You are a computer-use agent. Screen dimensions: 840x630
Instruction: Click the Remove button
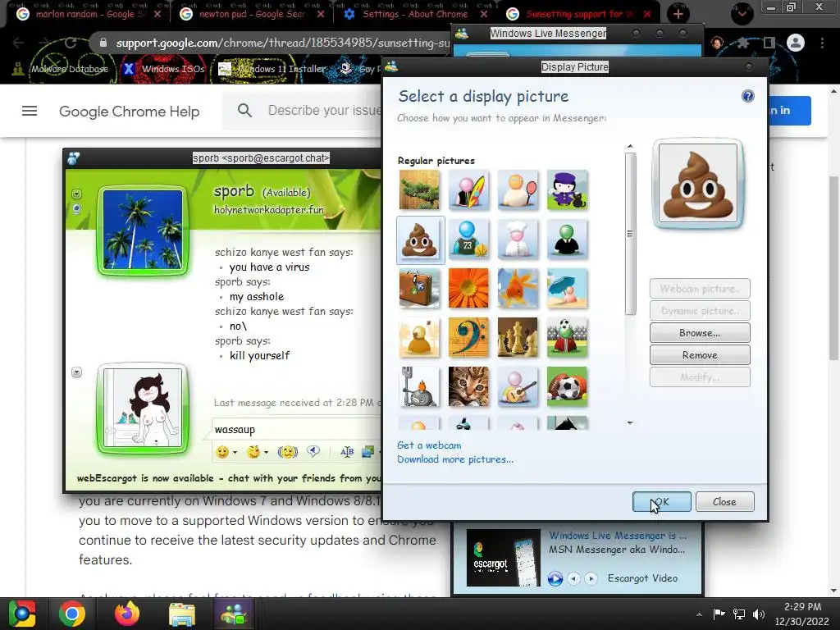click(x=700, y=354)
